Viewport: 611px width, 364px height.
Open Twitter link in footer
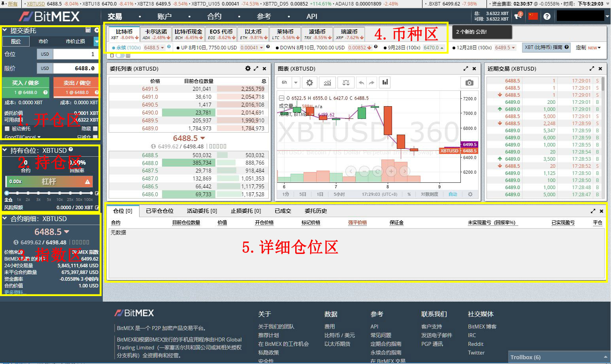point(476,353)
